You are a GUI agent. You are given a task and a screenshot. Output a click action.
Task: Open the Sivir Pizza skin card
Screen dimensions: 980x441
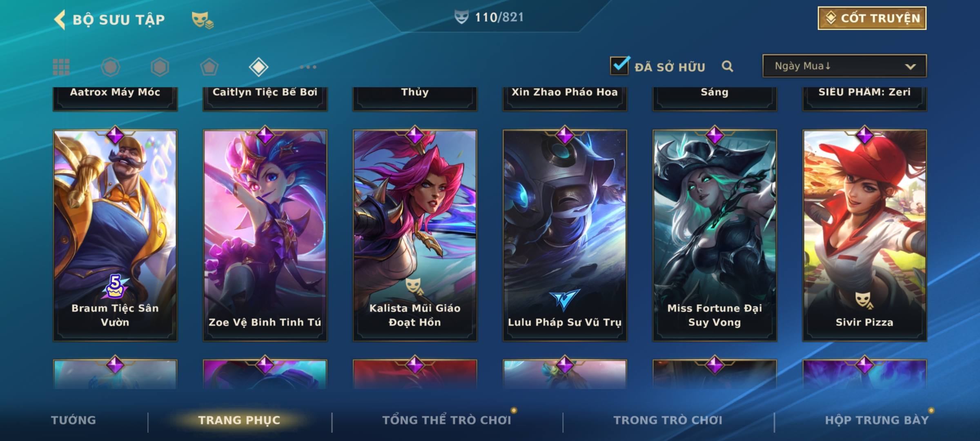(x=864, y=235)
